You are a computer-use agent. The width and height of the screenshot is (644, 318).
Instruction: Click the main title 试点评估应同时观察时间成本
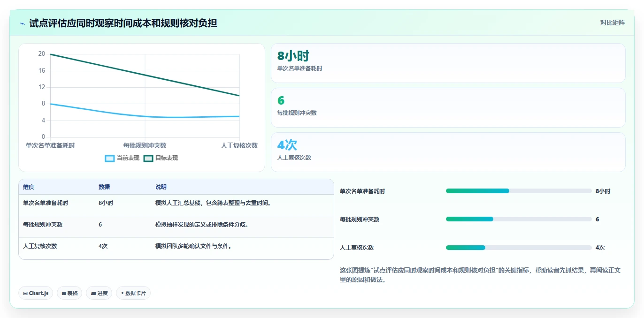123,23
